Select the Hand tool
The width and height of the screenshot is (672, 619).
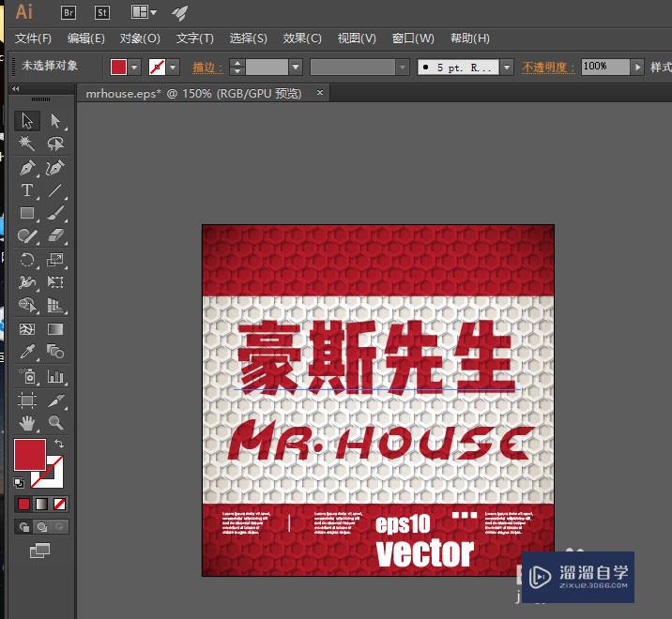click(27, 423)
